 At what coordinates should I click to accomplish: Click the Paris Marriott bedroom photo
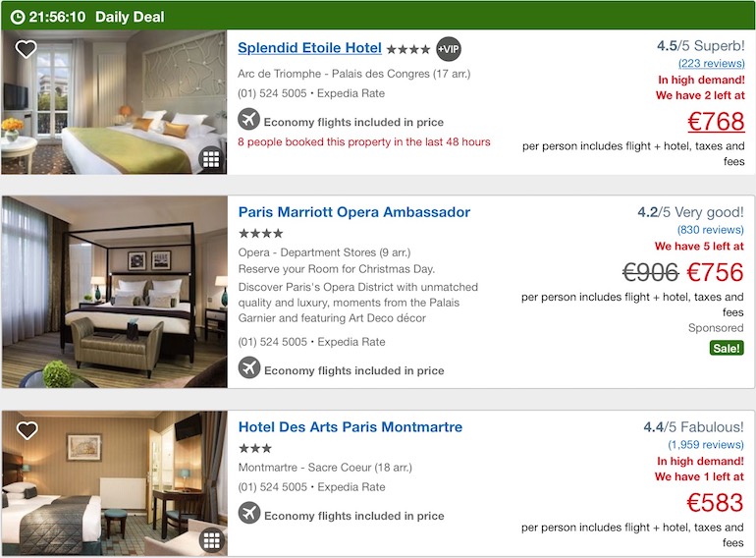(114, 292)
